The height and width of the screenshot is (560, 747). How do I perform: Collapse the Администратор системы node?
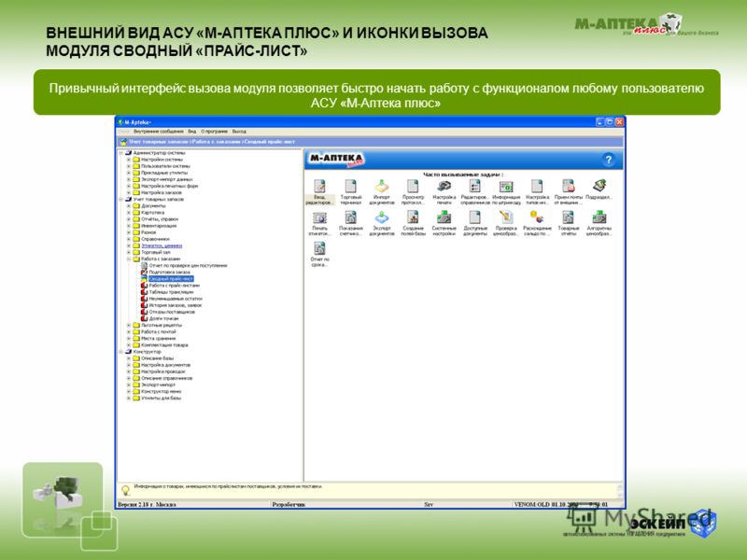pyautogui.click(x=121, y=153)
